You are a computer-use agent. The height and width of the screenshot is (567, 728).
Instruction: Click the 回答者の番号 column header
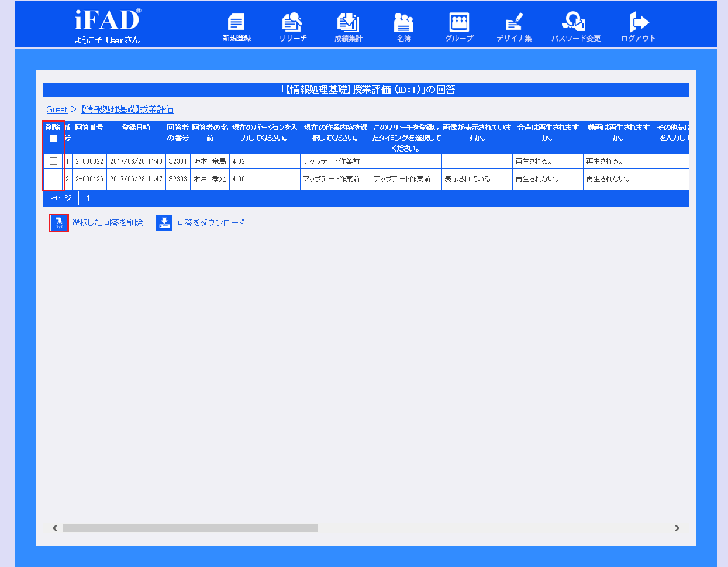[178, 133]
